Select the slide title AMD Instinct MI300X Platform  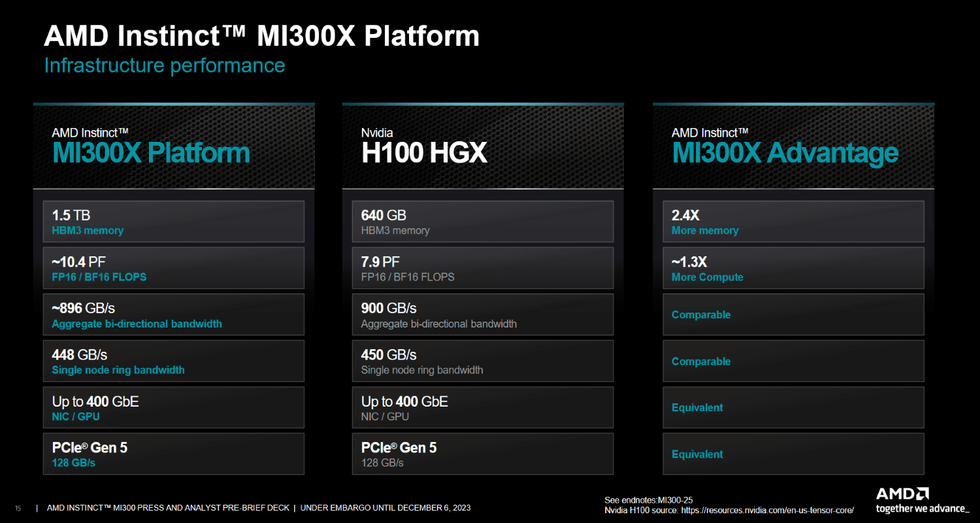click(x=261, y=36)
